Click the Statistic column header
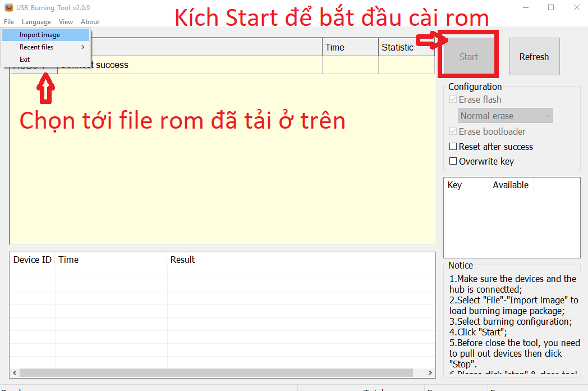588x391 pixels. point(407,47)
